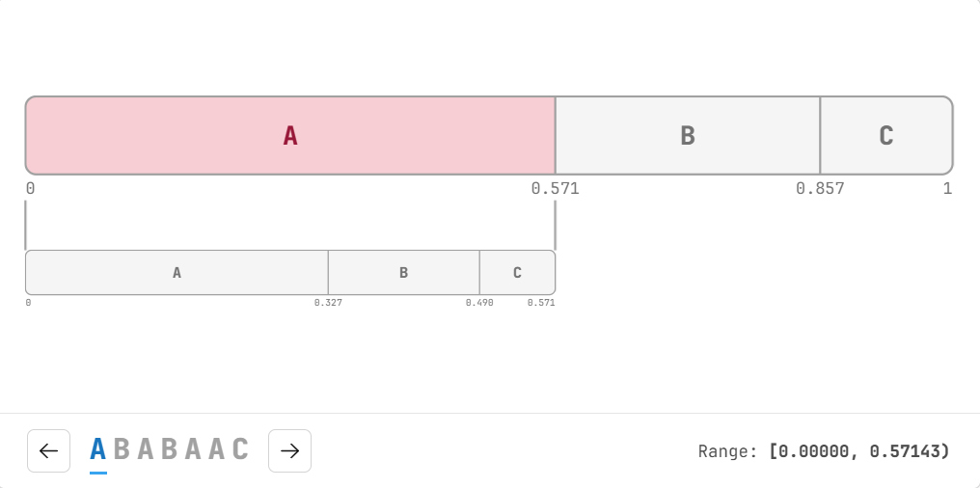Select the first B in the symbol sequence

tap(122, 449)
